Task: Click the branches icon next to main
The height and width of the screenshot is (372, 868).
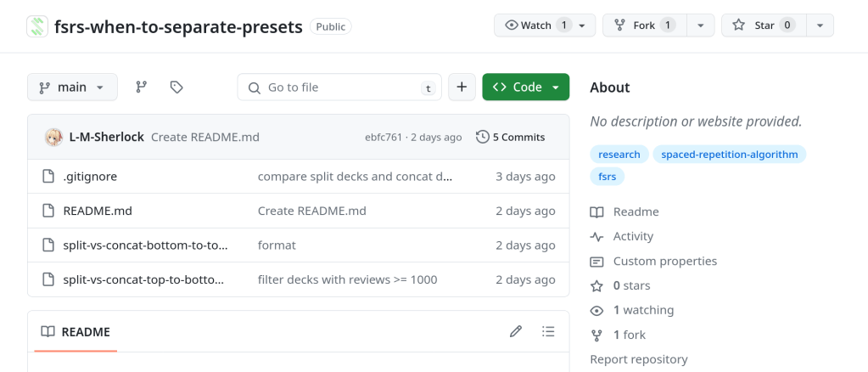Action: (x=142, y=87)
